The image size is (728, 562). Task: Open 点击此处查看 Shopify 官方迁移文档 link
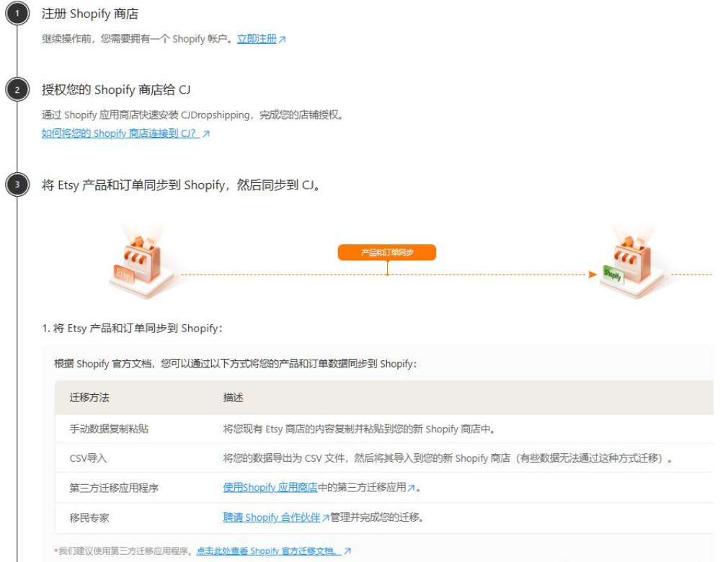coord(269,551)
